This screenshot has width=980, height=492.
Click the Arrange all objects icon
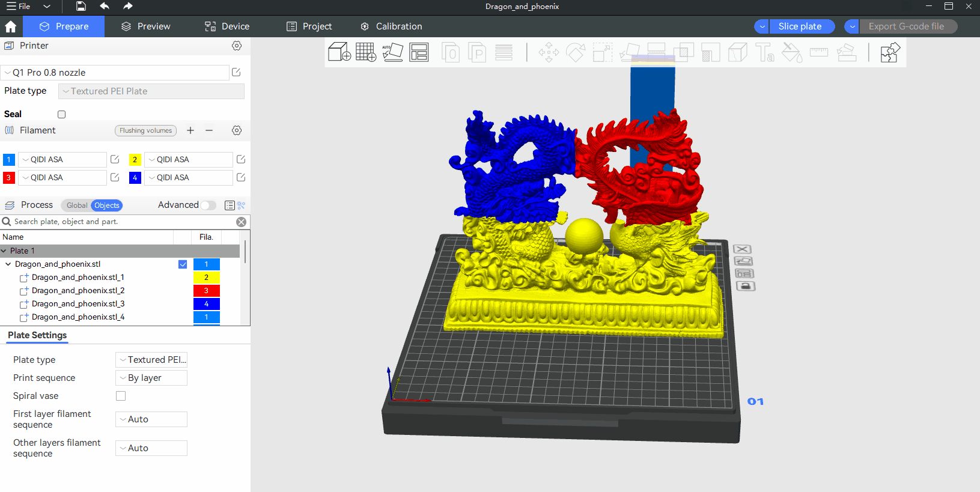(419, 52)
